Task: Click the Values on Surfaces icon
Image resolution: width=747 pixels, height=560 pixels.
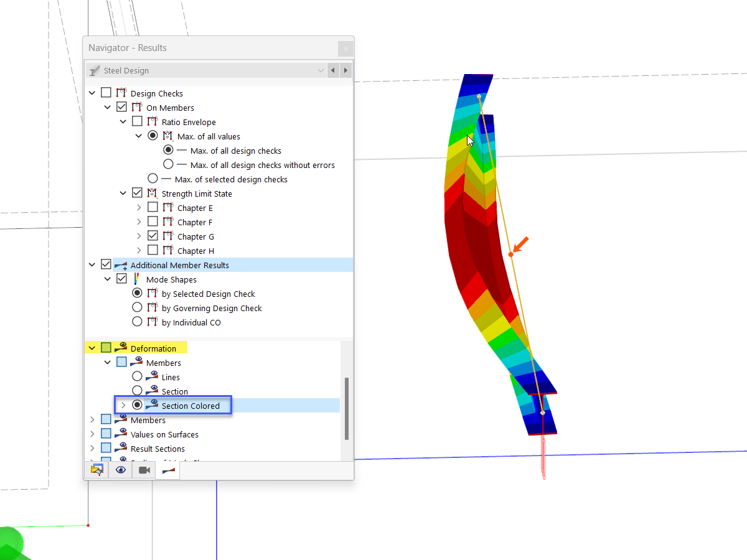Action: 120,434
